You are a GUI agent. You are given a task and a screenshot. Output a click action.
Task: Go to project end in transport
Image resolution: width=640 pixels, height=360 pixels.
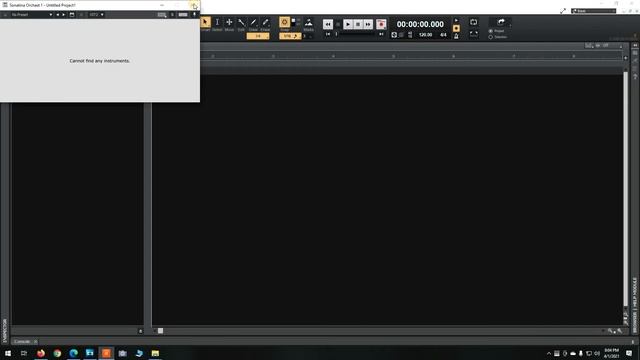(x=381, y=34)
